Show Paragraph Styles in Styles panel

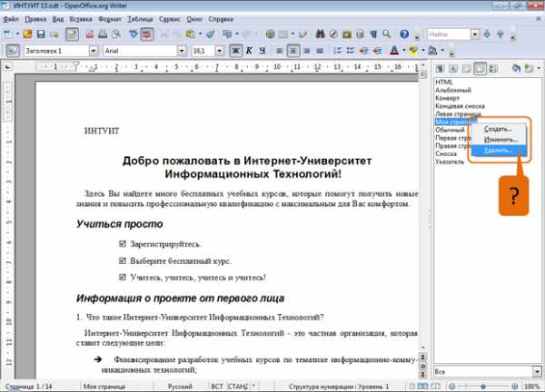441,68
